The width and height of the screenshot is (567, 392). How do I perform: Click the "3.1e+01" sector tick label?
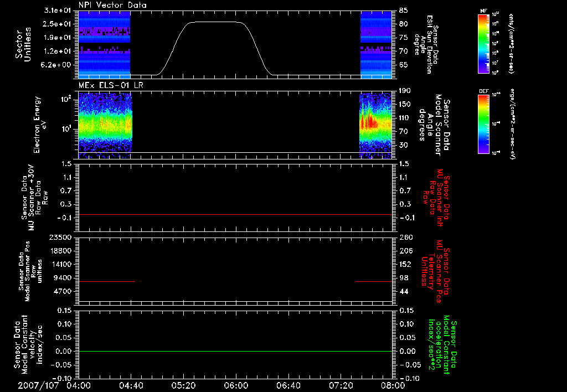tap(58, 11)
